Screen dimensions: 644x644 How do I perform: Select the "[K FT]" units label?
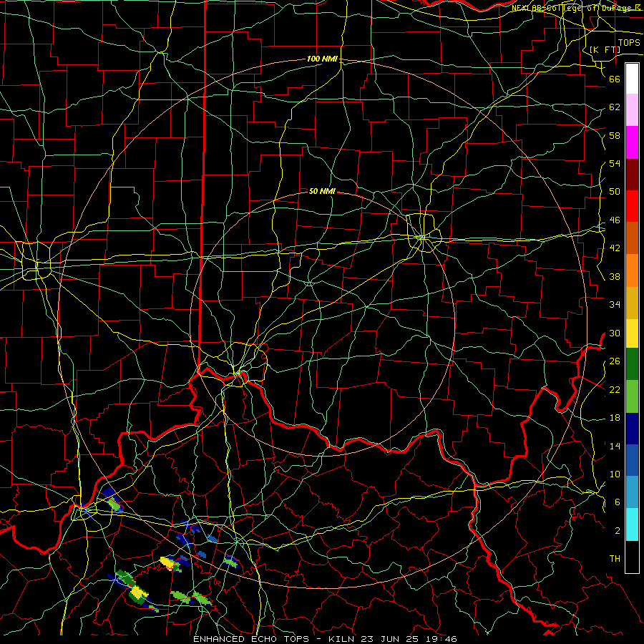(x=605, y=49)
